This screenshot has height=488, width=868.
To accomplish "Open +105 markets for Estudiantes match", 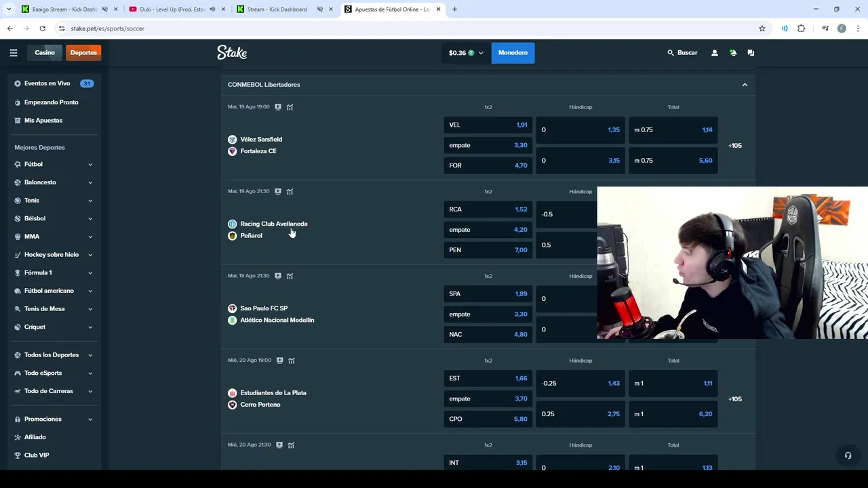I will (735, 399).
